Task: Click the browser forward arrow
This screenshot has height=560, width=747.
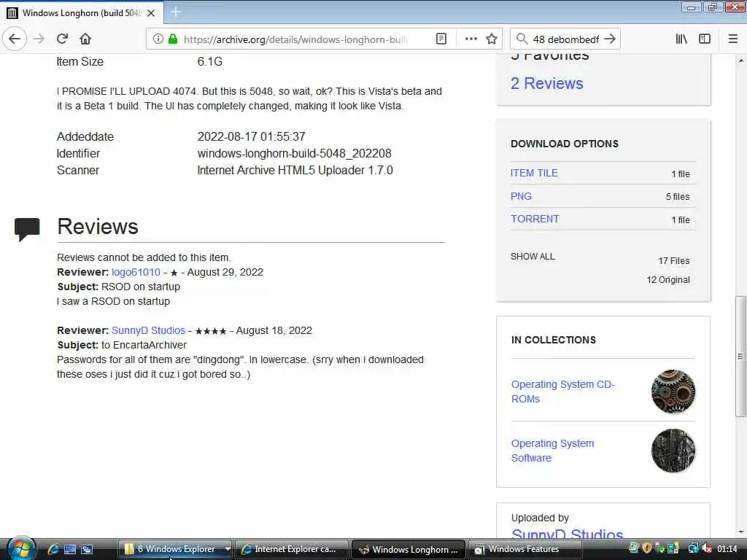Action: pyautogui.click(x=39, y=39)
